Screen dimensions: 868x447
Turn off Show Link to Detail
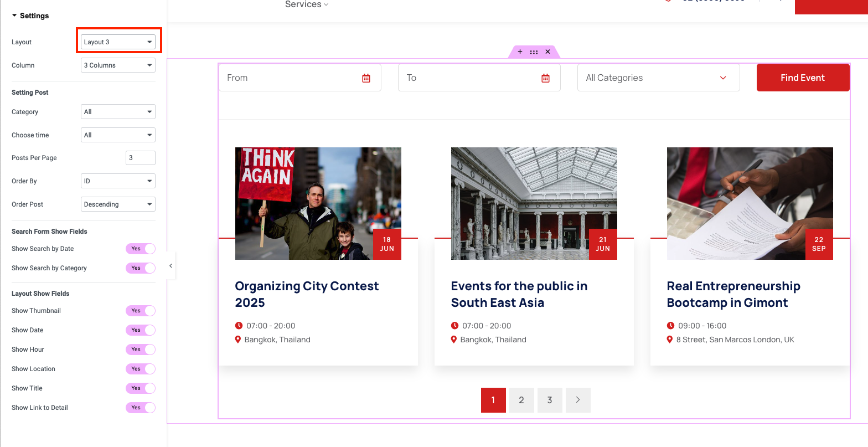140,408
